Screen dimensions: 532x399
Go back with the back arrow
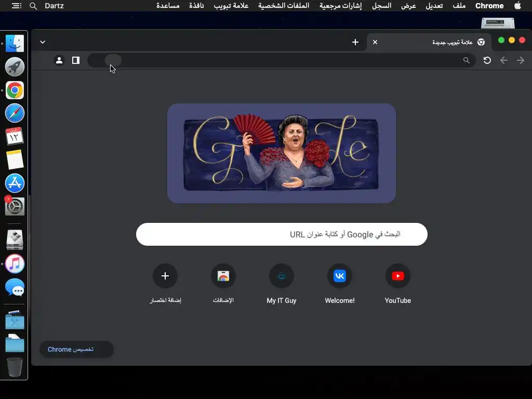[x=504, y=60]
